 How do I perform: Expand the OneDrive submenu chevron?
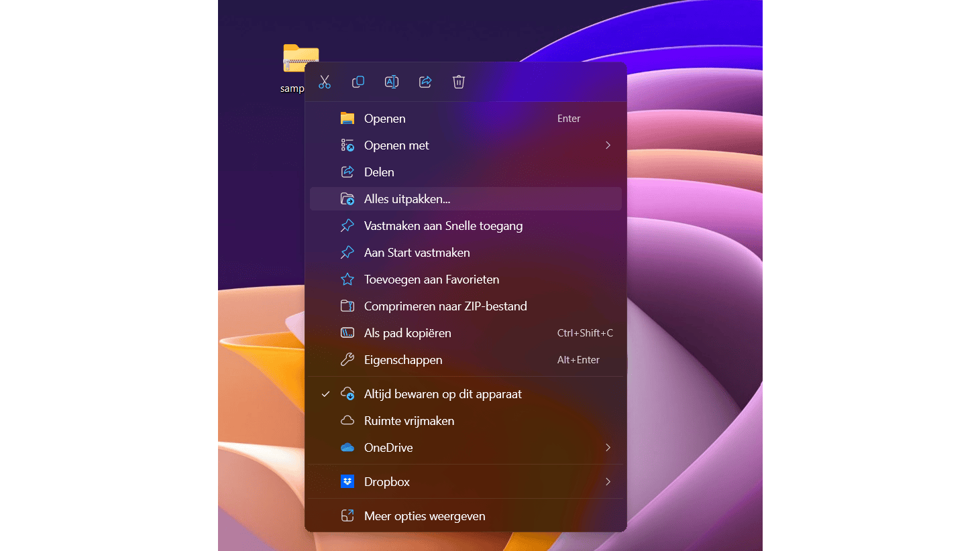[608, 447]
